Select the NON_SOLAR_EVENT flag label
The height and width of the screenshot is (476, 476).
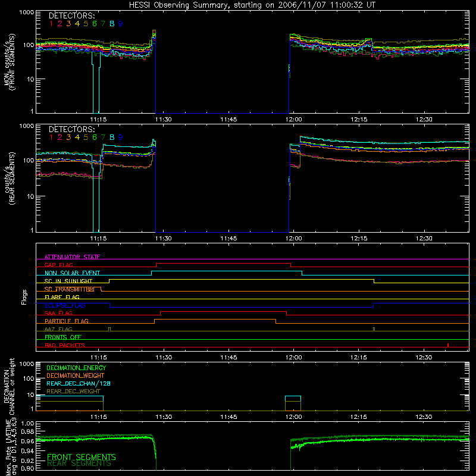tap(72, 273)
